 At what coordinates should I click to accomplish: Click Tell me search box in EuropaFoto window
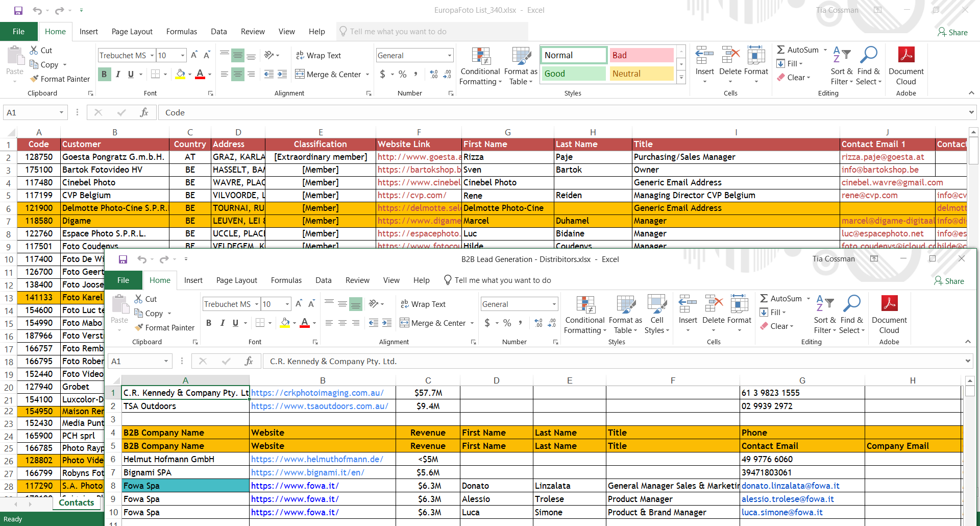pos(432,32)
